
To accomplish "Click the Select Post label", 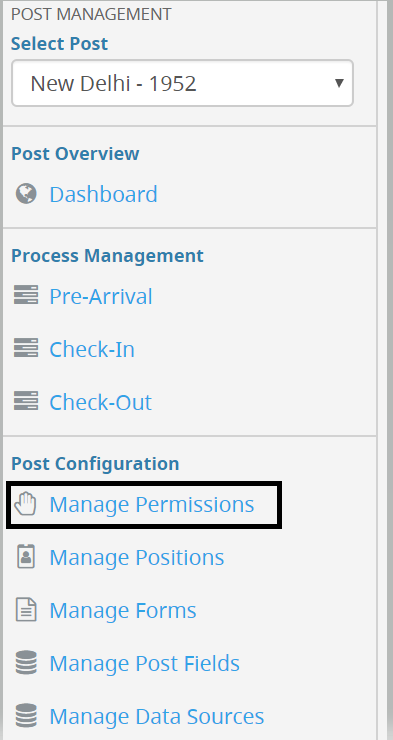I will (59, 43).
